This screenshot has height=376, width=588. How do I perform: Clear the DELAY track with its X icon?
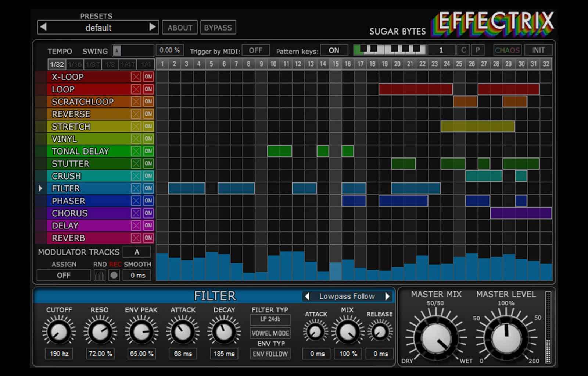[136, 226]
